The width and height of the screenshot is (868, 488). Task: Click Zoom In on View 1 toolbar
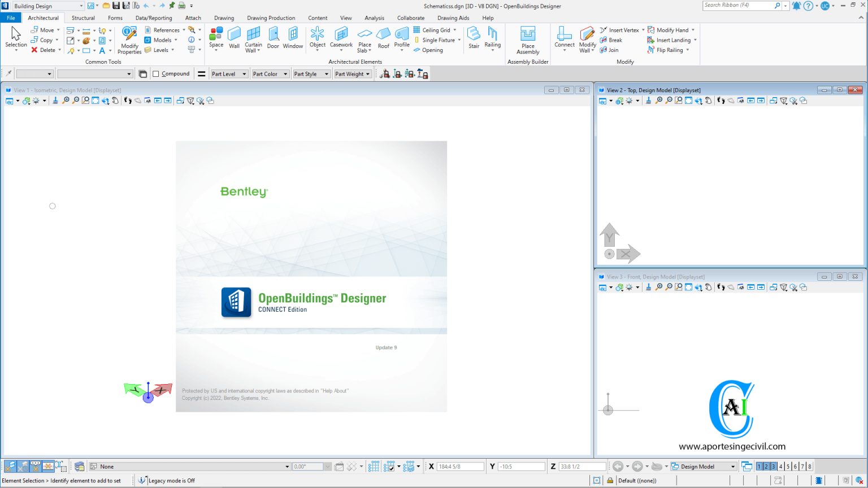(66, 101)
